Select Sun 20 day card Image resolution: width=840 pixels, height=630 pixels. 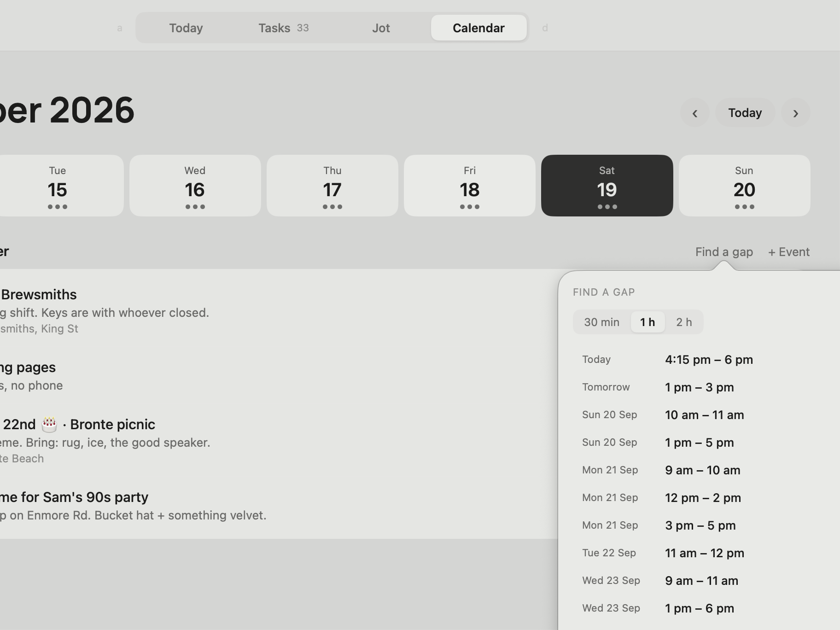click(744, 186)
